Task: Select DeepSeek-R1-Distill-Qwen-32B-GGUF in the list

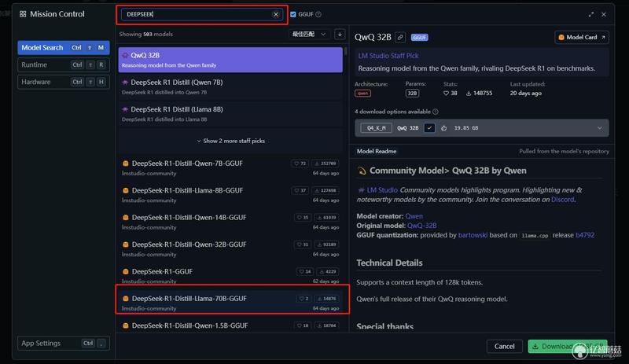Action: [230, 248]
